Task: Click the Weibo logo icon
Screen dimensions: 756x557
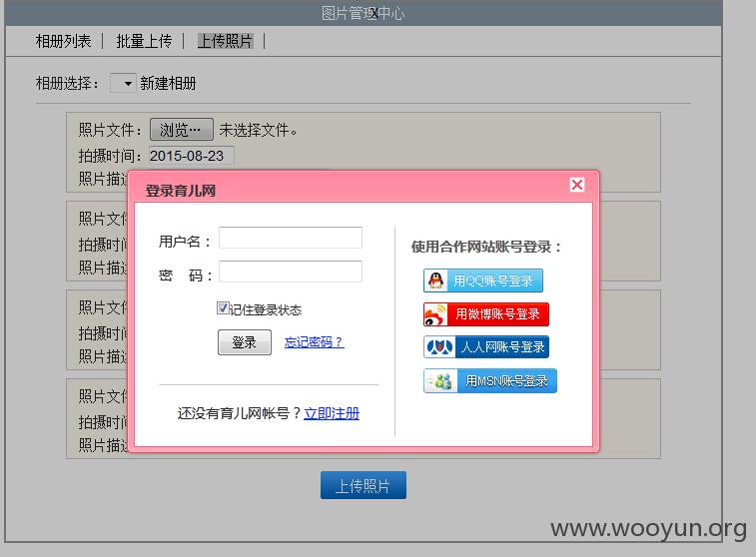Action: [x=435, y=314]
